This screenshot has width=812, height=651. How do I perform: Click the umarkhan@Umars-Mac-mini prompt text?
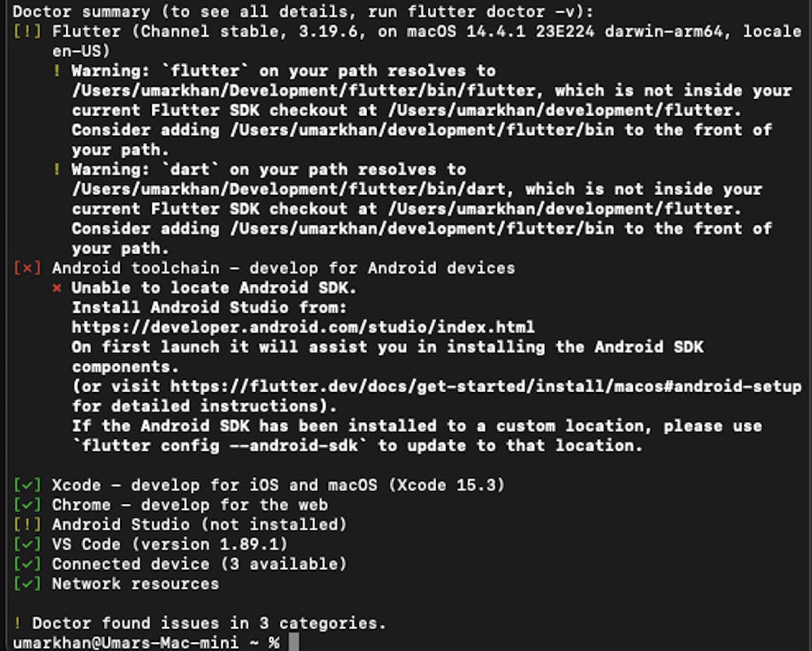124,643
